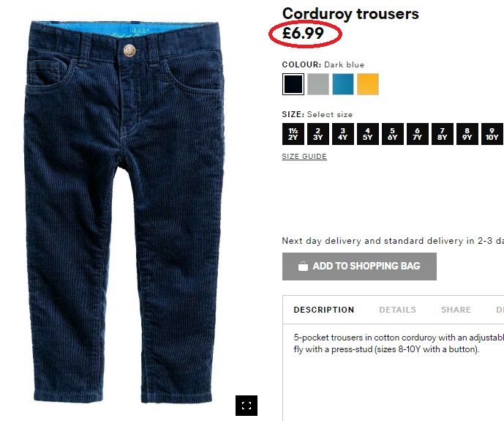This screenshot has width=504, height=421.
Task: Select size 5-6Y
Action: pos(393,134)
